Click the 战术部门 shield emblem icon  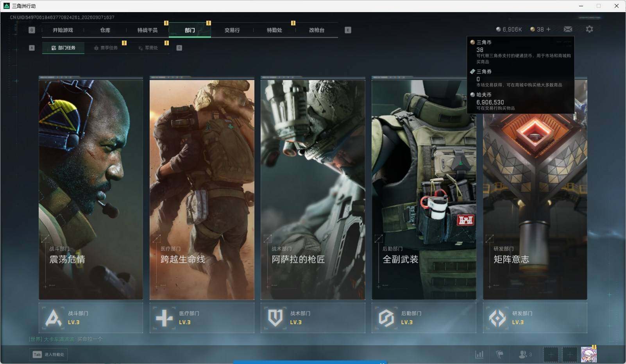[x=275, y=318]
